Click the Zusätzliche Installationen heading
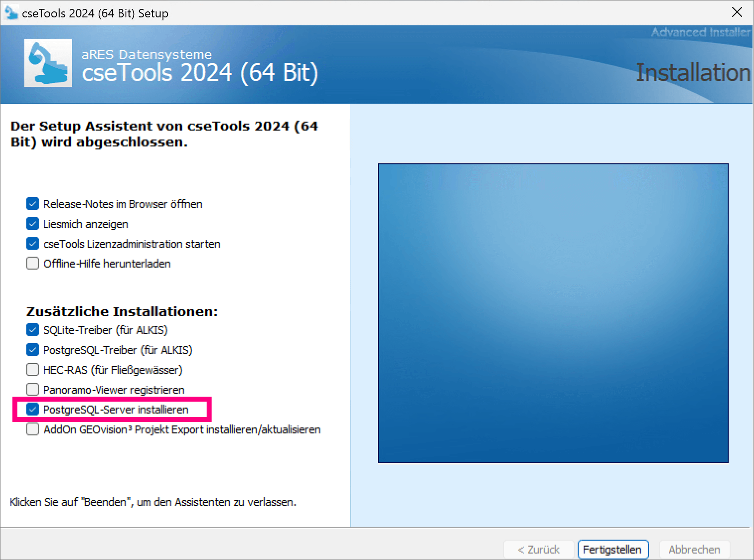 tap(122, 311)
